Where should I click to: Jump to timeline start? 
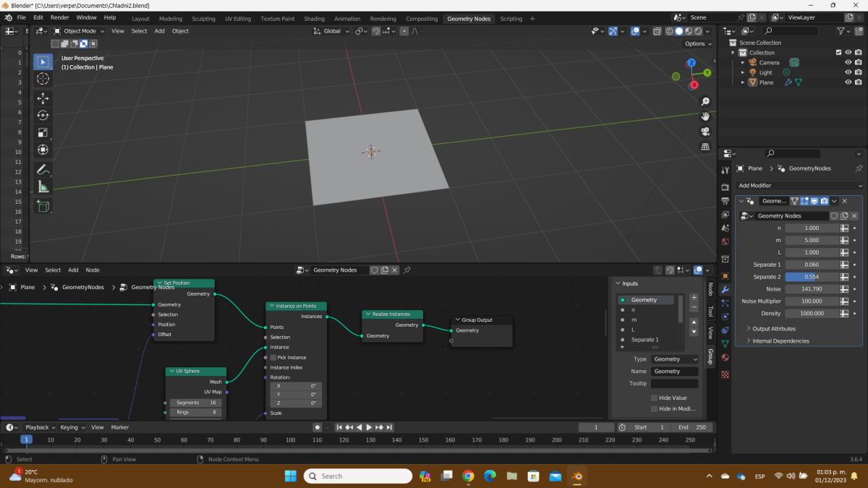coord(339,427)
